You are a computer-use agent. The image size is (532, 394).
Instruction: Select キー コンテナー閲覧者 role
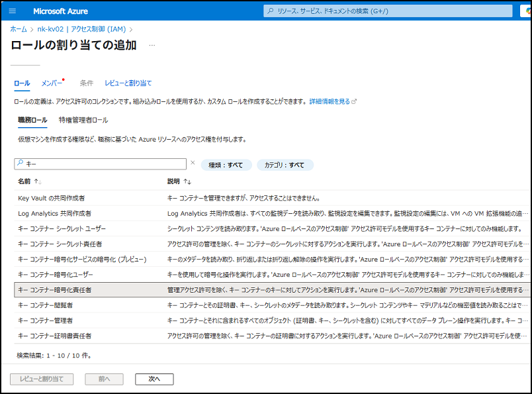tap(272, 305)
